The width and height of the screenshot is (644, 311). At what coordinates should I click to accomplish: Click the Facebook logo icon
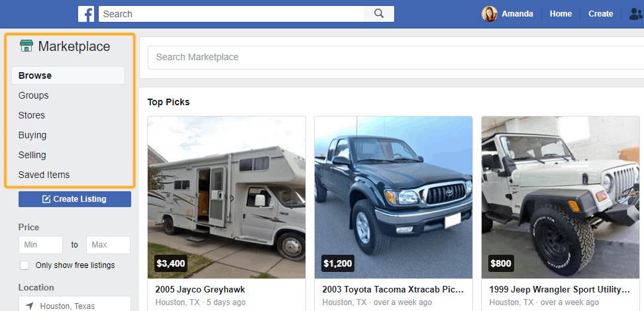pos(86,14)
